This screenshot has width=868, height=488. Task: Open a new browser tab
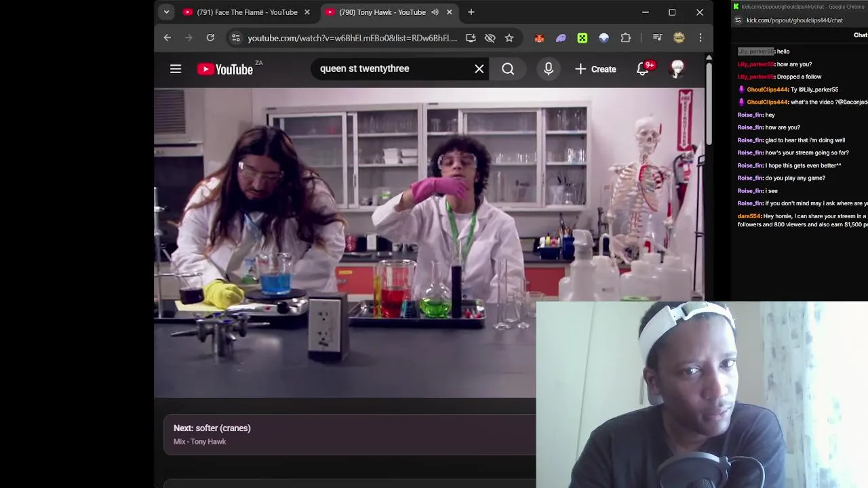[x=471, y=12]
